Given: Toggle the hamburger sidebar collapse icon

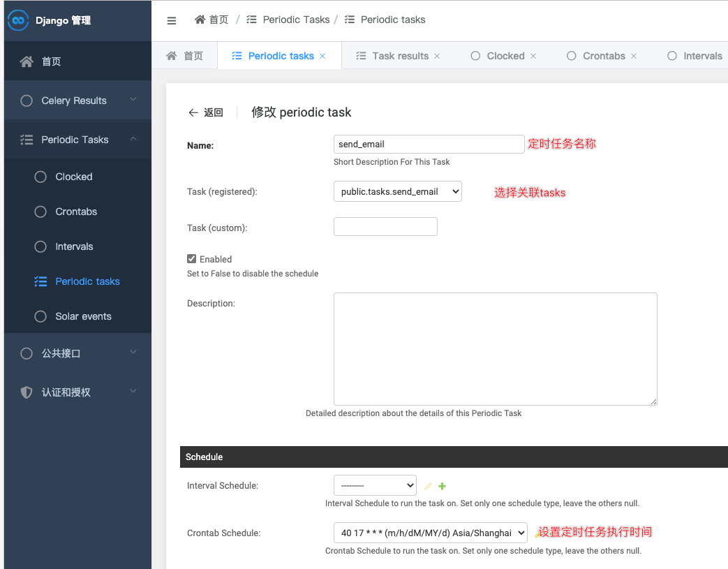Looking at the screenshot, I should [171, 20].
